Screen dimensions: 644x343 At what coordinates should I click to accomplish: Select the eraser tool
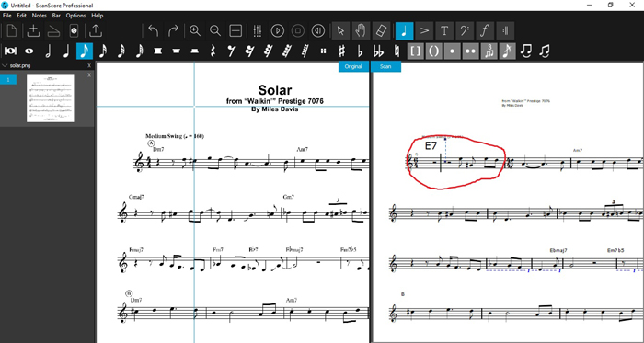coord(382,30)
